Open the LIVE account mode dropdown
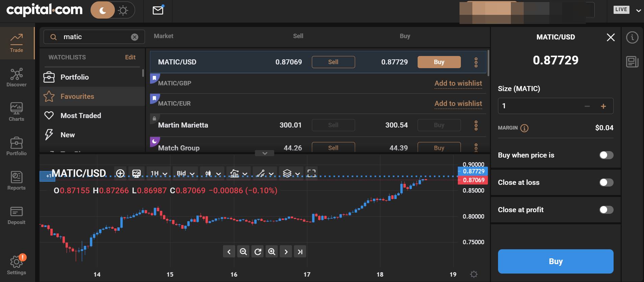The image size is (644, 282). (627, 10)
